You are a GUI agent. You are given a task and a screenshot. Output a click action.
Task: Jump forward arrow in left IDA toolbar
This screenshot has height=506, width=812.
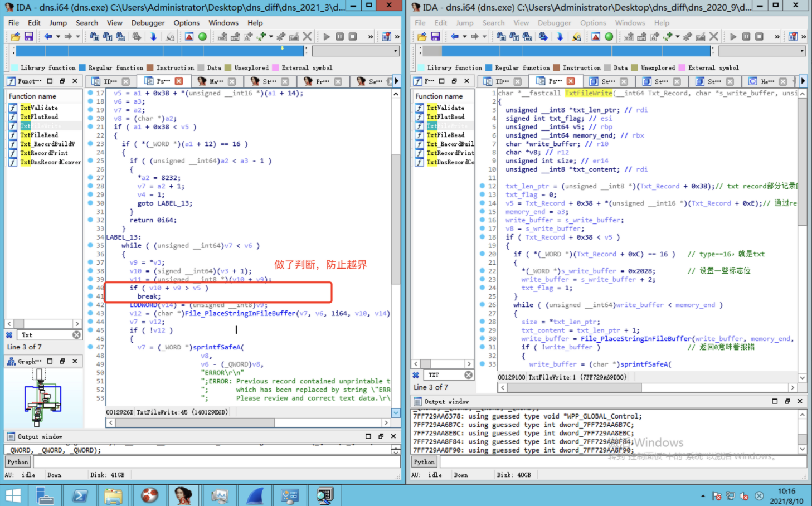68,37
